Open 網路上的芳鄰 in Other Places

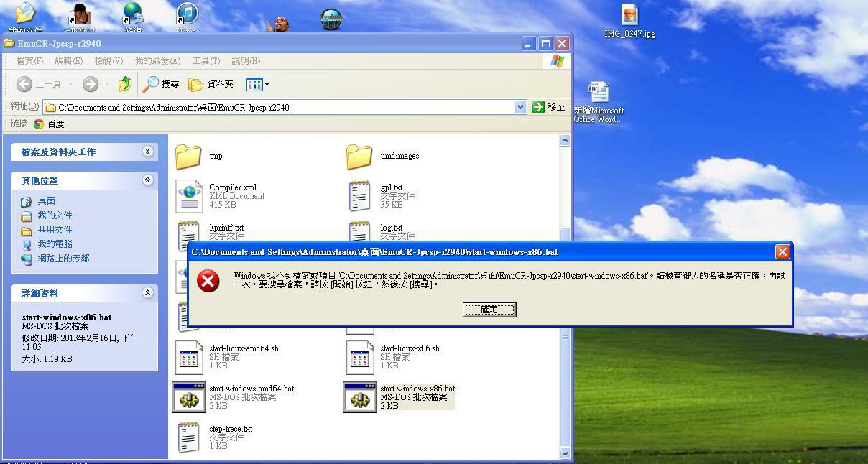(63, 259)
